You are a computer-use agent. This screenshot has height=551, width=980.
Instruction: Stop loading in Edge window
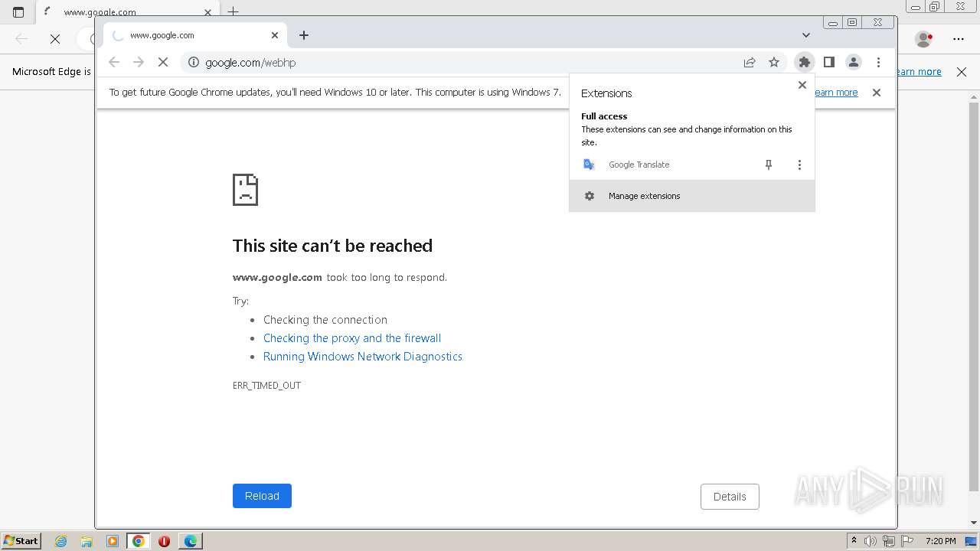point(55,38)
